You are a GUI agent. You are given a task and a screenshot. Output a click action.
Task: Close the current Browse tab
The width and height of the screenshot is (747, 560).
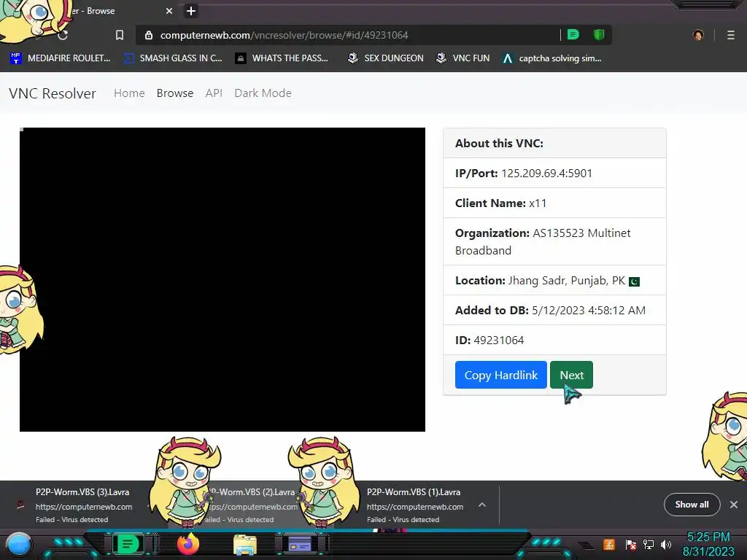(x=169, y=11)
